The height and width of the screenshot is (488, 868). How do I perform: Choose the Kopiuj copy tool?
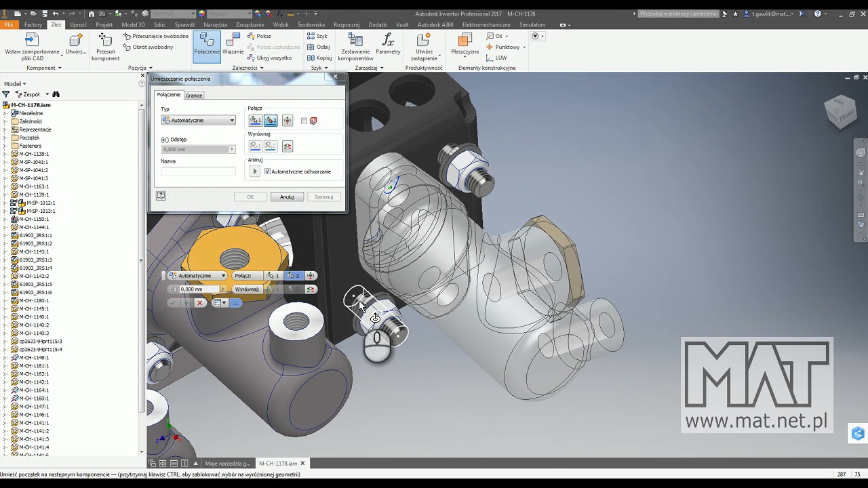pos(319,58)
